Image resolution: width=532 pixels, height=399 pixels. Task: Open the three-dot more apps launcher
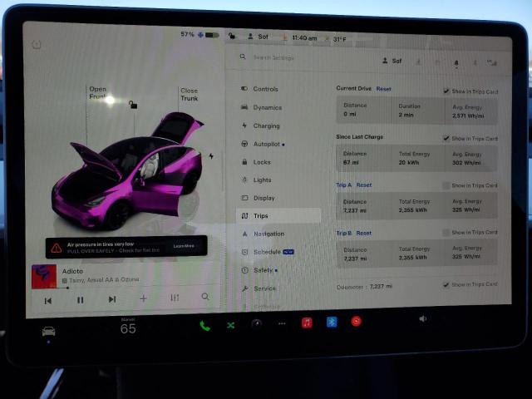[281, 323]
